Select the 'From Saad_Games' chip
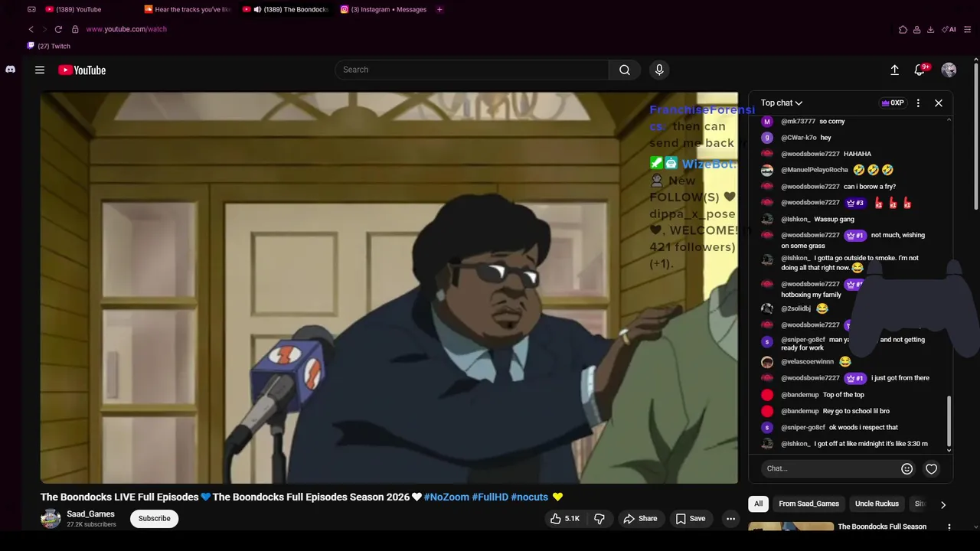 click(x=808, y=504)
